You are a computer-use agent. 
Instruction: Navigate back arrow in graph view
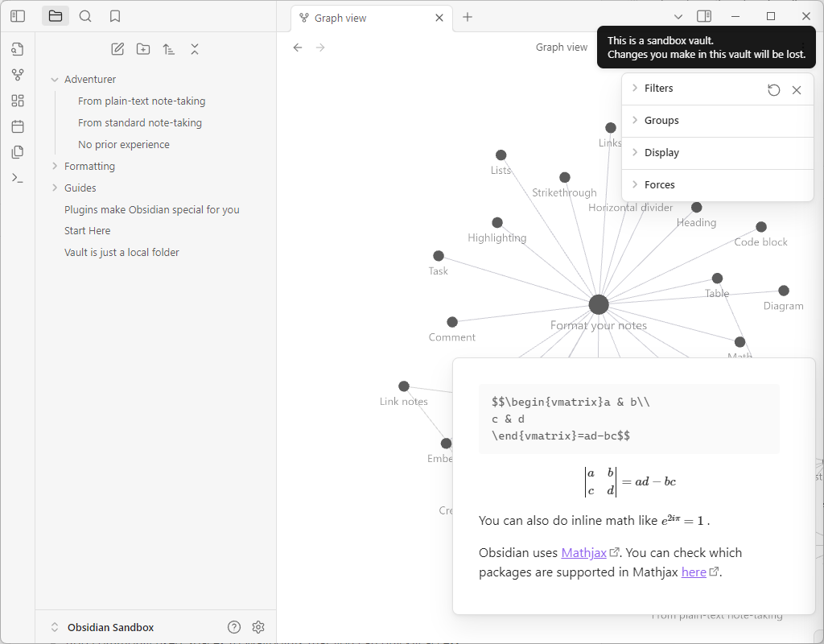point(298,47)
